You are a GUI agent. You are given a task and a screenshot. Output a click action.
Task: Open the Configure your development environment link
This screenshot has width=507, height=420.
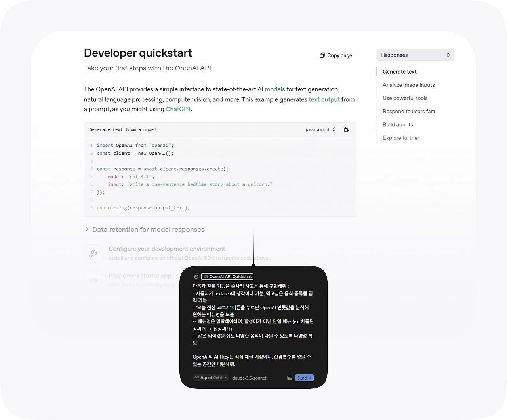click(x=167, y=249)
